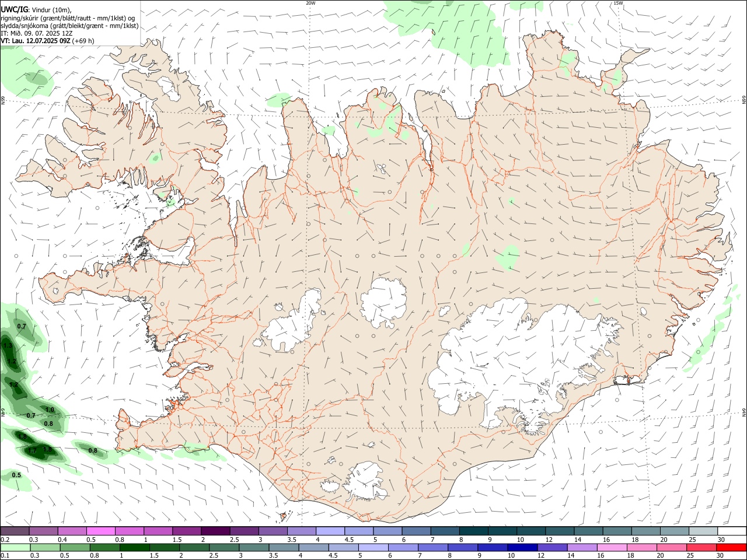Select the 'Vindur (10m)' header label

51,10
